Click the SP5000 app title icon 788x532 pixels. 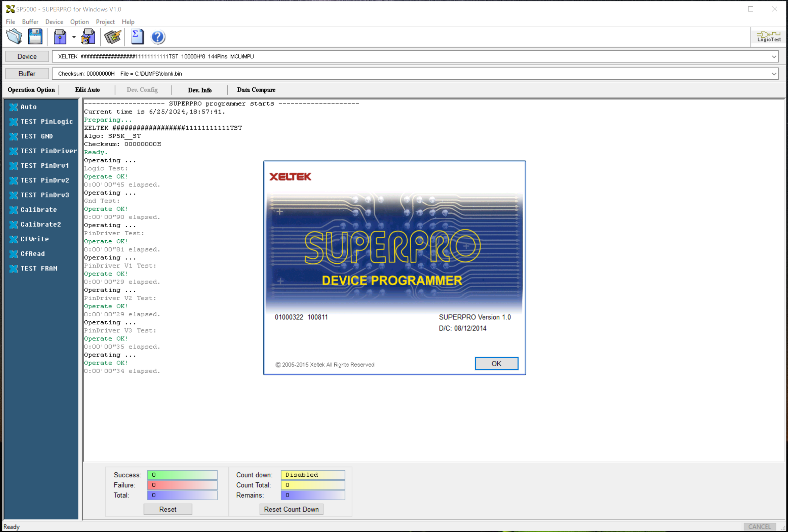pos(10,9)
